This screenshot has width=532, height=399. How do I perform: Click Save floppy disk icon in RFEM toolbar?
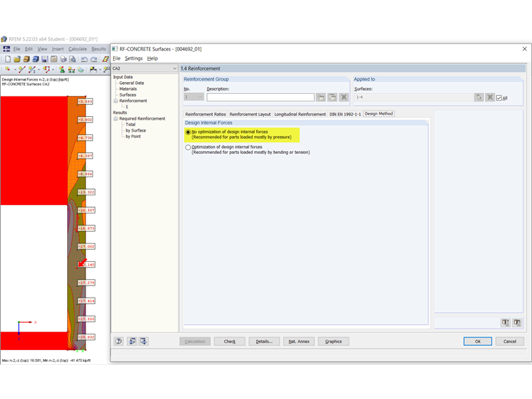(45, 59)
